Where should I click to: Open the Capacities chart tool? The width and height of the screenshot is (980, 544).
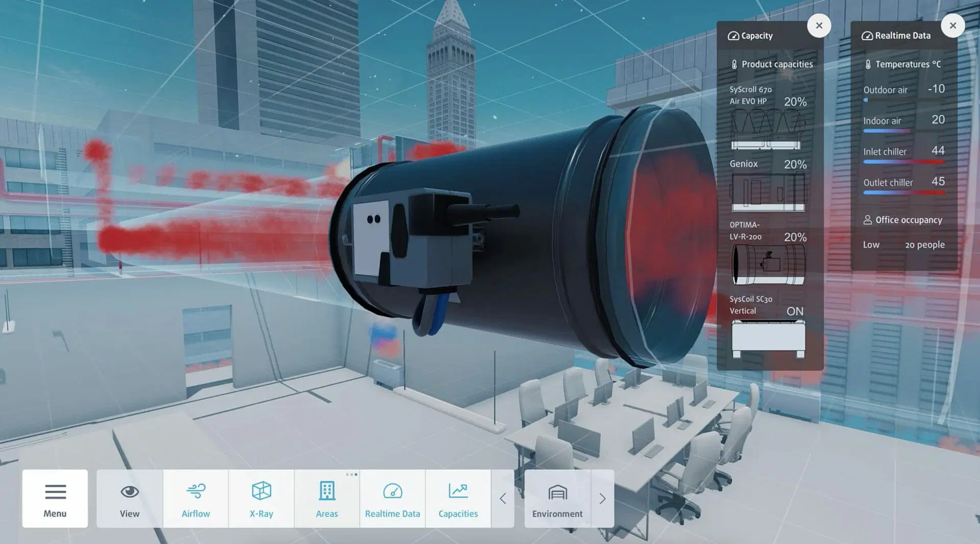click(458, 499)
